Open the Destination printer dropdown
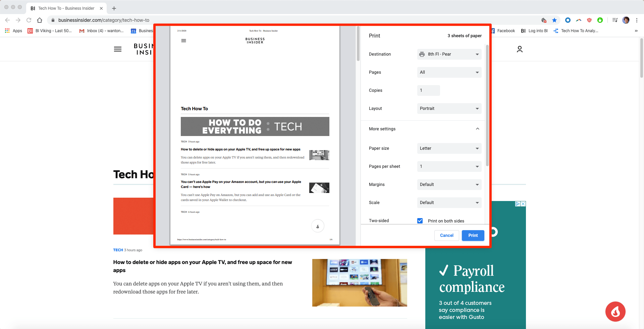This screenshot has width=644, height=329. (x=449, y=54)
